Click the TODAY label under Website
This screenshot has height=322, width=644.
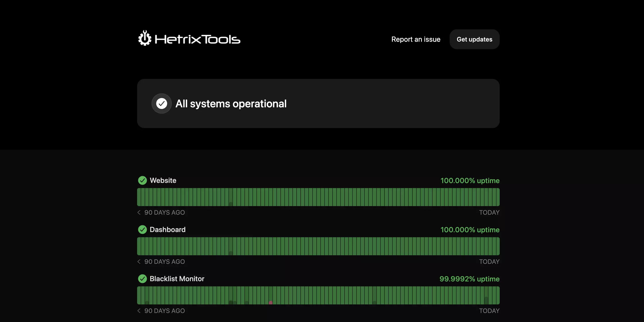click(489, 212)
